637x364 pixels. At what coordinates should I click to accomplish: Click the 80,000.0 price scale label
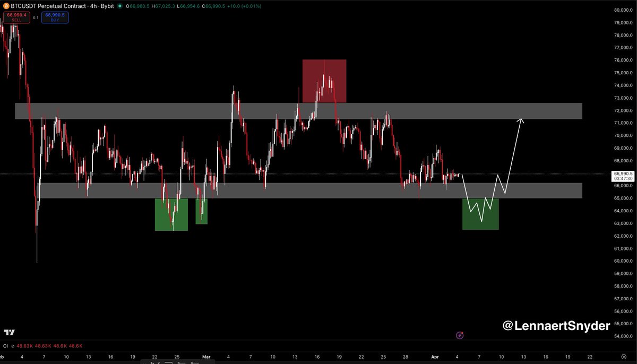(623, 10)
